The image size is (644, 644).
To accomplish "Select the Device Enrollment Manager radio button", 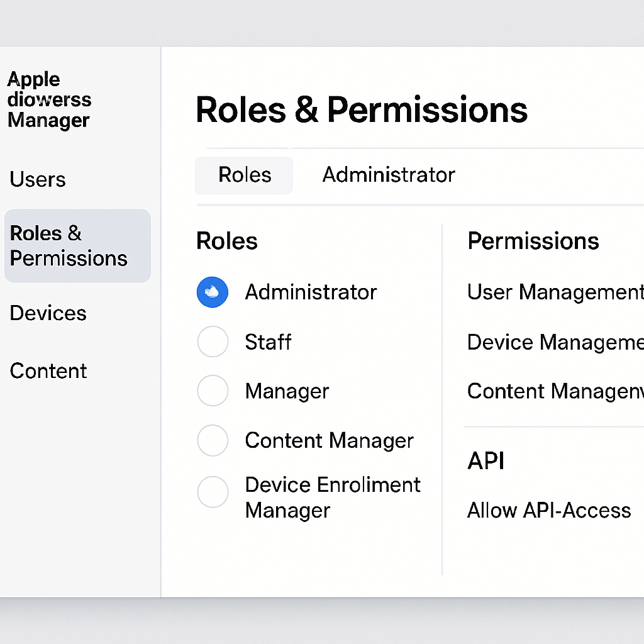I will tap(213, 492).
